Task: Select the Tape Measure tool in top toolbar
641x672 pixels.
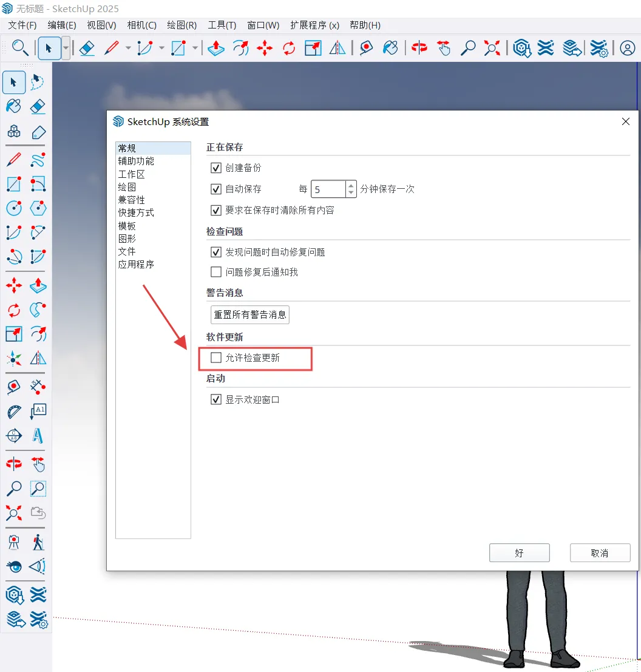Action: pyautogui.click(x=366, y=47)
